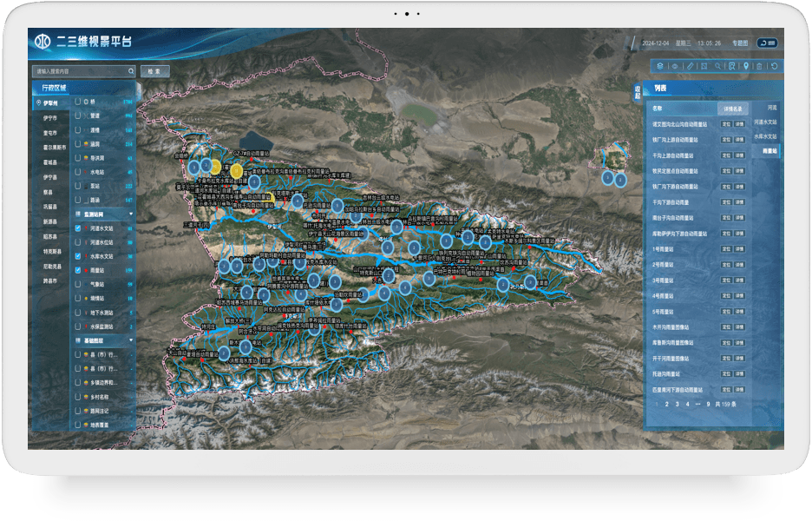Switch to the 水库水文站 list tab
The width and height of the screenshot is (812, 521).
point(765,136)
